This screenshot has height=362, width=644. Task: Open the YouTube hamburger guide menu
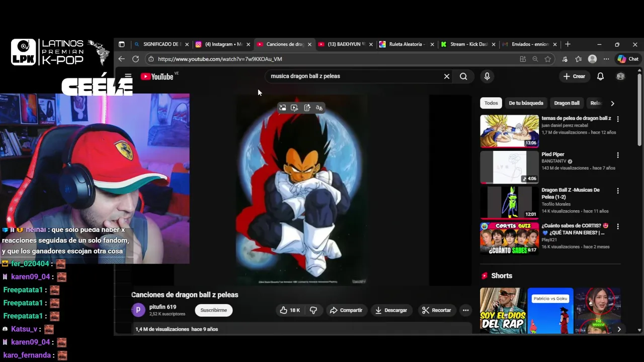click(128, 76)
